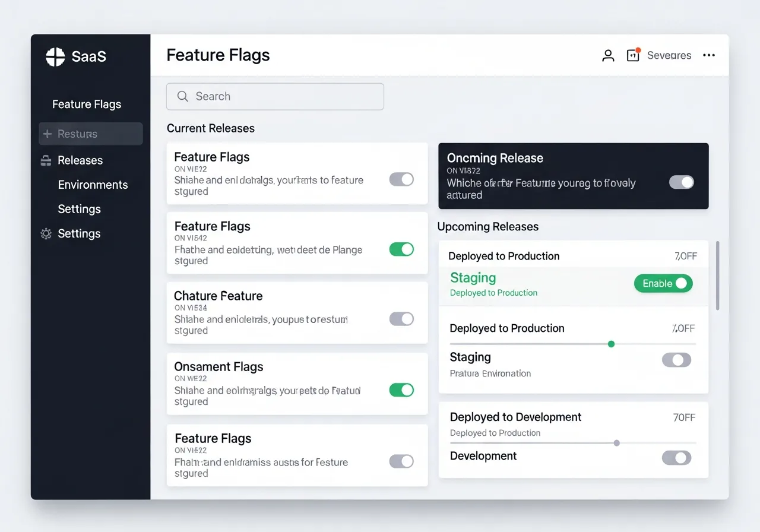This screenshot has width=760, height=532.
Task: Click the ellipsis icon in top right corner
Action: pyautogui.click(x=709, y=55)
